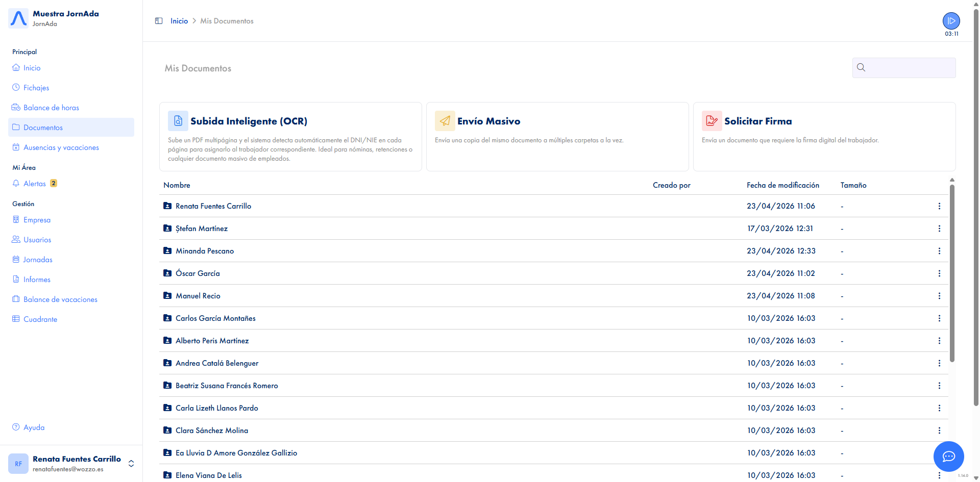Go to Fichajes in sidebar
This screenshot has height=482, width=980.
point(36,88)
